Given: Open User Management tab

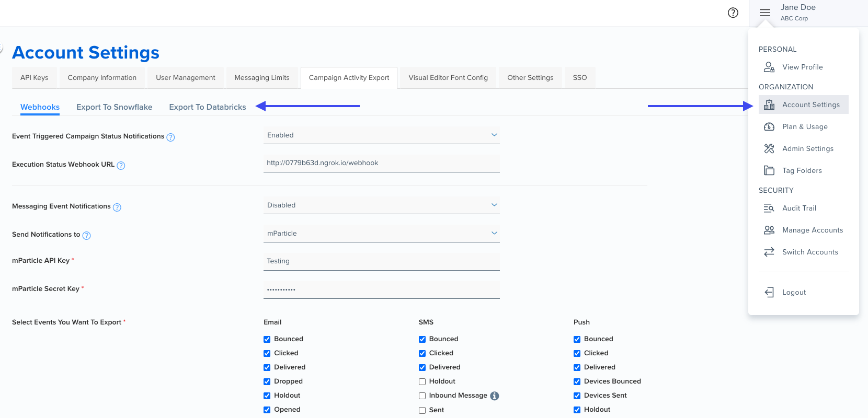Looking at the screenshot, I should coord(186,77).
